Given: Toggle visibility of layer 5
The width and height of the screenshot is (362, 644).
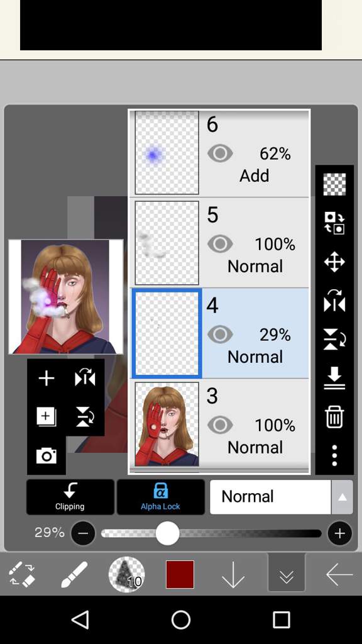Looking at the screenshot, I should pos(221,244).
